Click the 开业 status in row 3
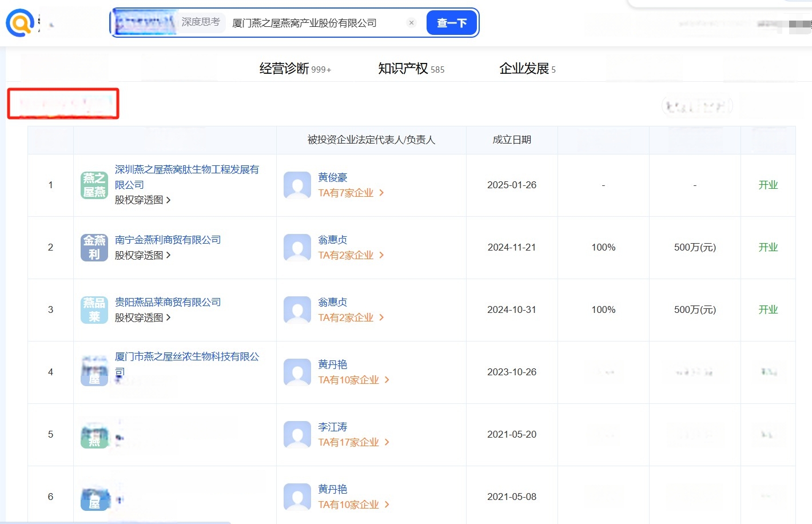The image size is (812, 524). point(768,309)
